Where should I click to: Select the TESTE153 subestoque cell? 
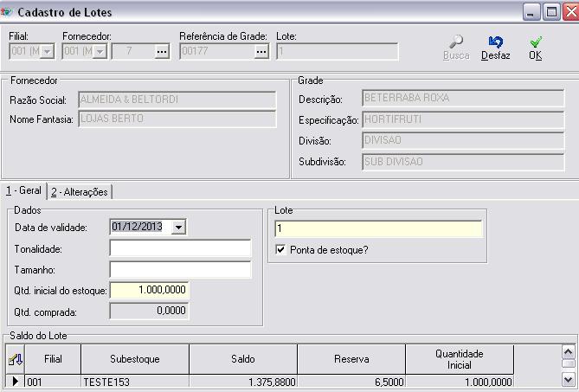[x=135, y=382]
